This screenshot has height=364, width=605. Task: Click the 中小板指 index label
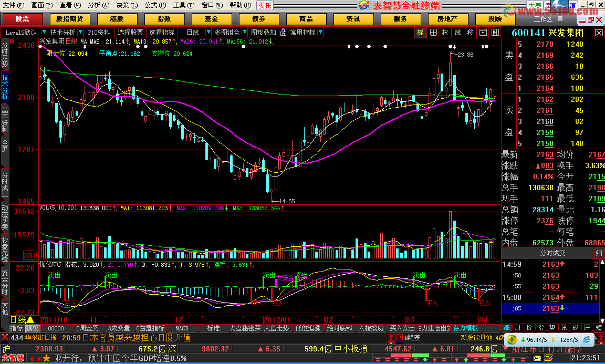[x=350, y=349]
